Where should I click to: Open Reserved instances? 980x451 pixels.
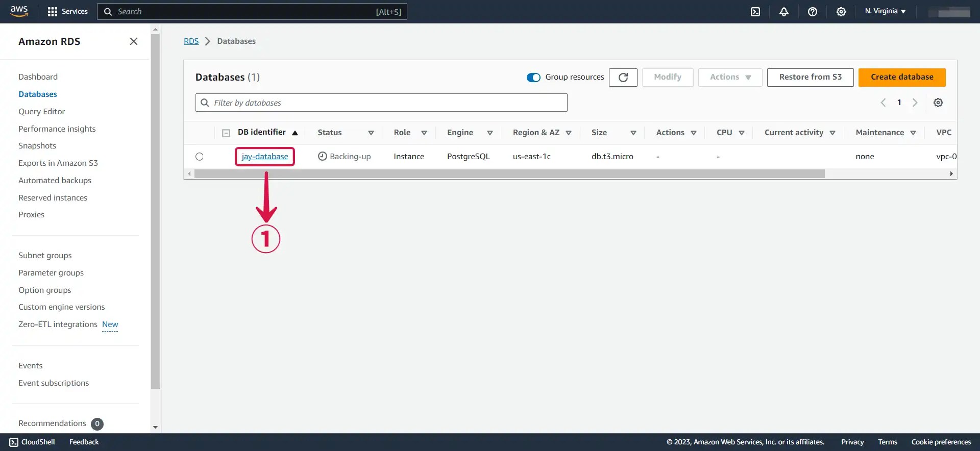(x=53, y=197)
